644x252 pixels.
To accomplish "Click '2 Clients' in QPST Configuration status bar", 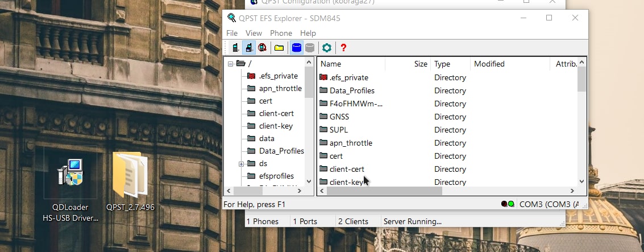I will pyautogui.click(x=353, y=221).
